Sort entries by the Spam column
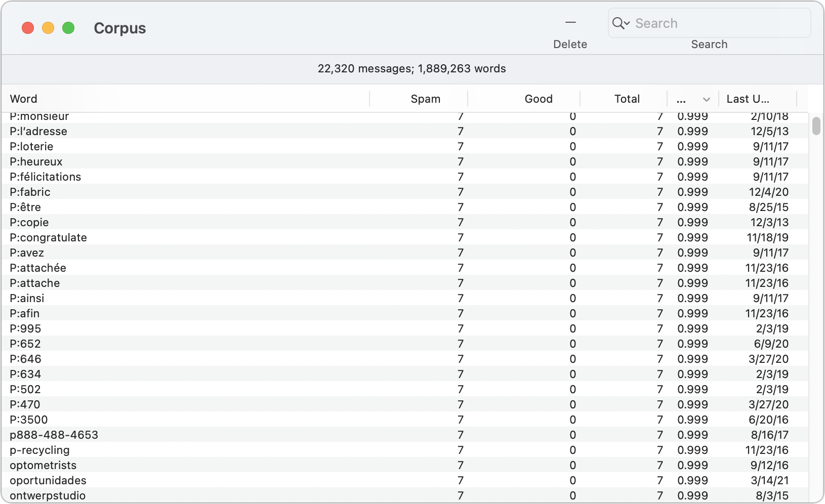825x504 pixels. pos(425,99)
